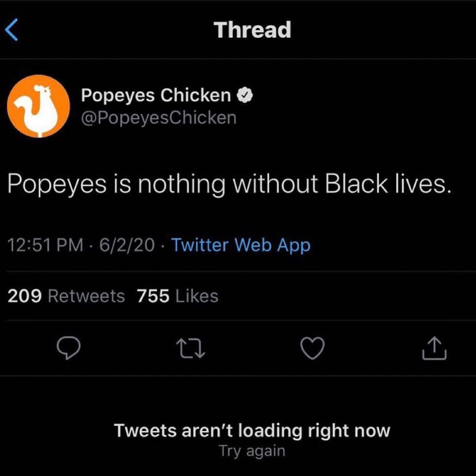Tap the Tweets aren't loading right now message
The width and height of the screenshot is (476, 476).
[252, 431]
